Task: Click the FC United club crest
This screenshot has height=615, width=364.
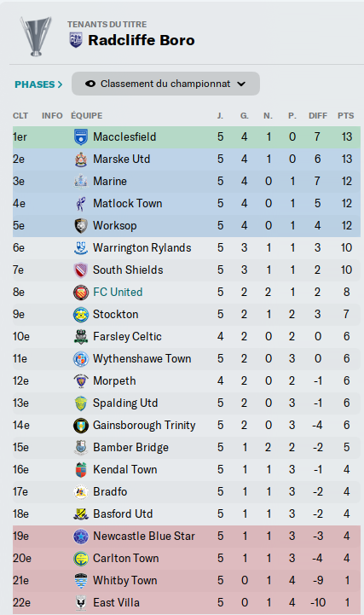Action: 81,293
